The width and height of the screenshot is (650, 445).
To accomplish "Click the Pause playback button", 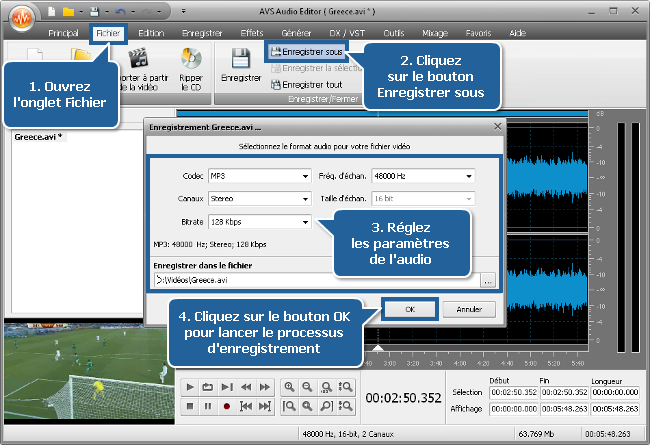I will (207, 407).
